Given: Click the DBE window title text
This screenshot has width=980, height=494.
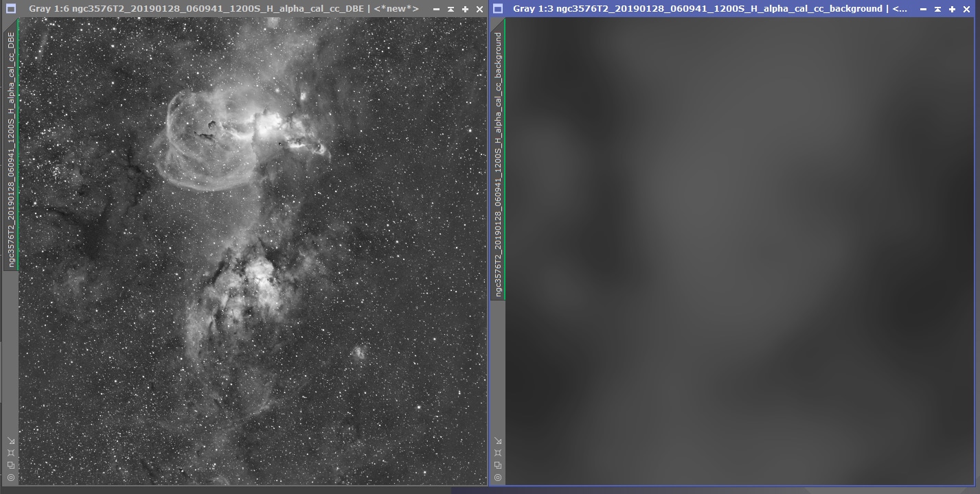Looking at the screenshot, I should (x=224, y=9).
